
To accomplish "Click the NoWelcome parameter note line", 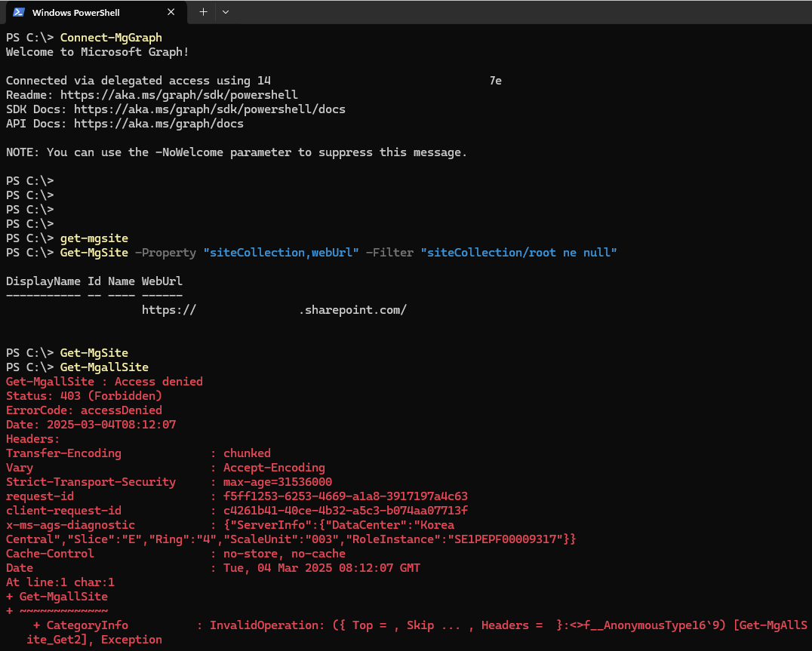I will (x=236, y=152).
